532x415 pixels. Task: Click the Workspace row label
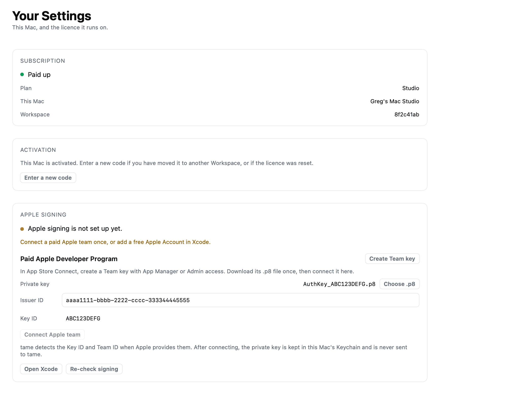tap(35, 114)
